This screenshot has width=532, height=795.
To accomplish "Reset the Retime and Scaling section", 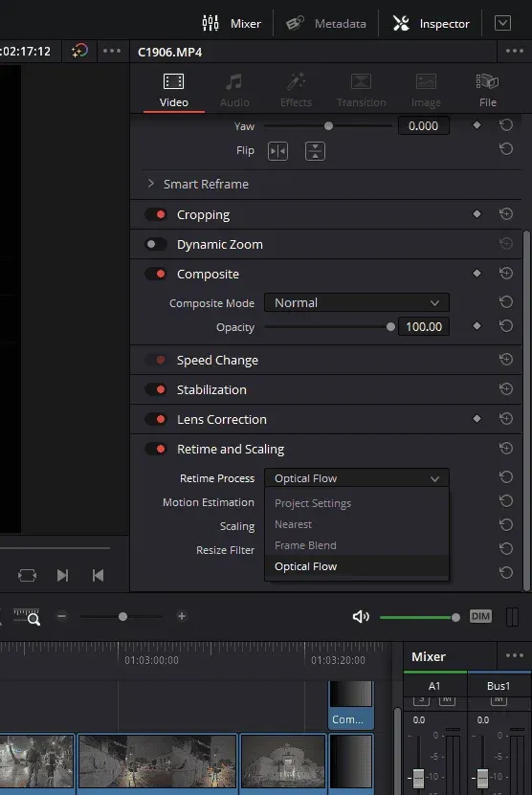I will point(506,448).
